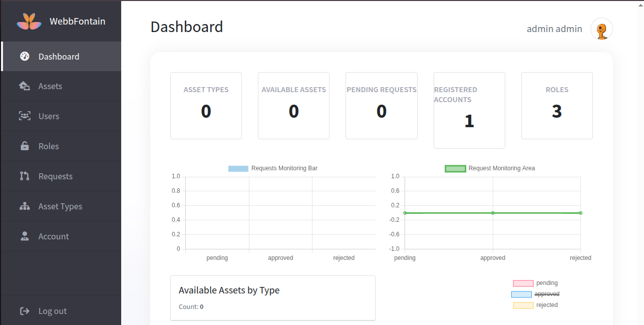Select the Available Assets by Type card
This screenshot has height=325, width=644.
tap(272, 297)
